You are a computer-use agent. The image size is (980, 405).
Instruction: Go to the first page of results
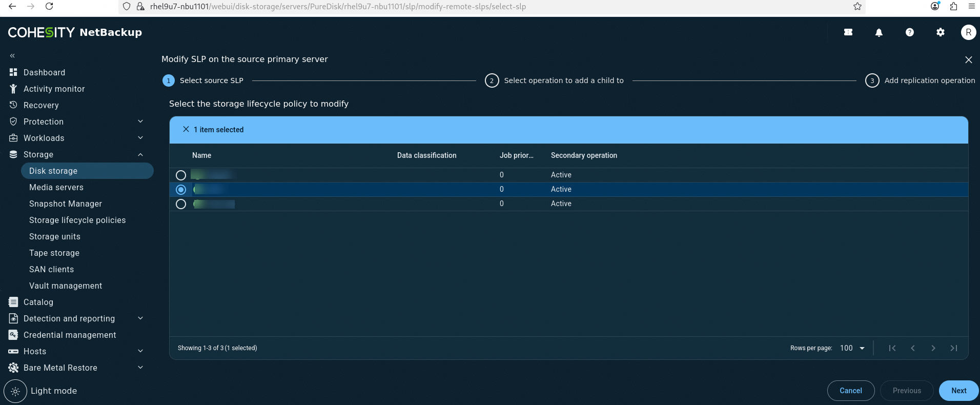point(892,348)
